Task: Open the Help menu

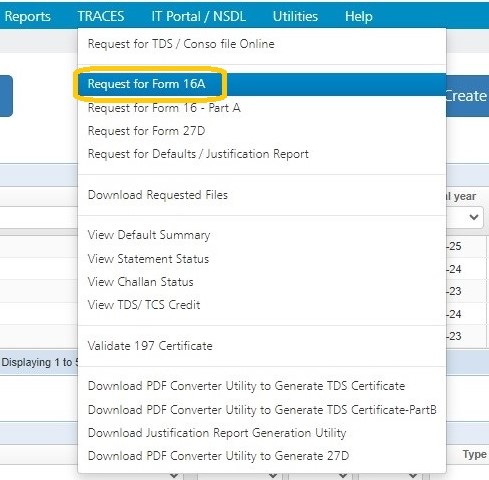Action: [x=358, y=16]
